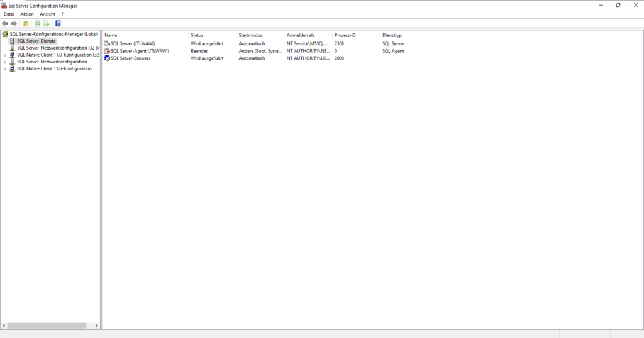Click the SQL Agent service type cell

coord(393,51)
